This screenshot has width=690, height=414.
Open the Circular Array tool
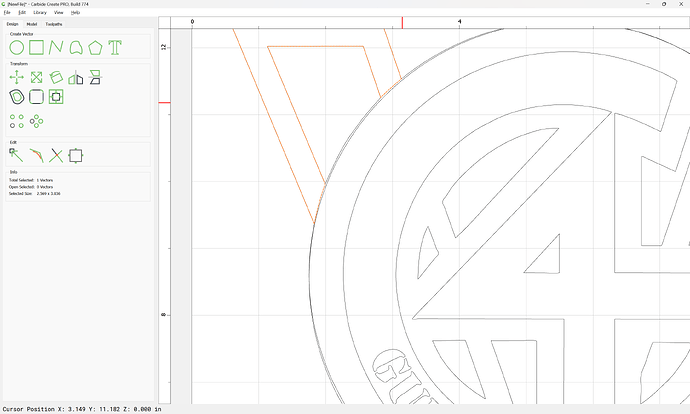coord(37,121)
